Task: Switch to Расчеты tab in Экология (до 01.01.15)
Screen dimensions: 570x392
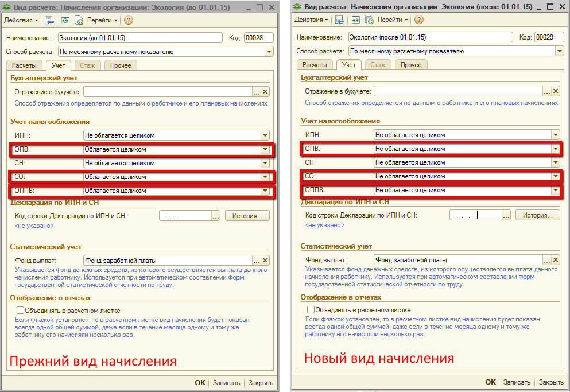Action: (x=25, y=65)
